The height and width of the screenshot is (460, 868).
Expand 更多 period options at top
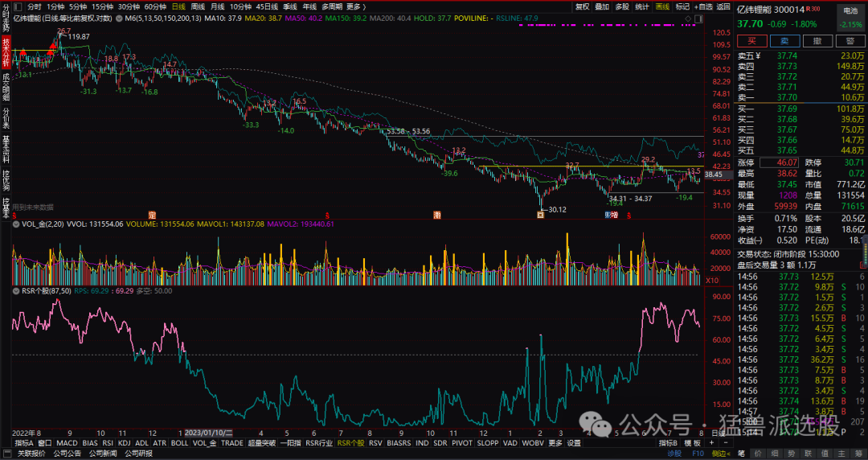pyautogui.click(x=356, y=6)
